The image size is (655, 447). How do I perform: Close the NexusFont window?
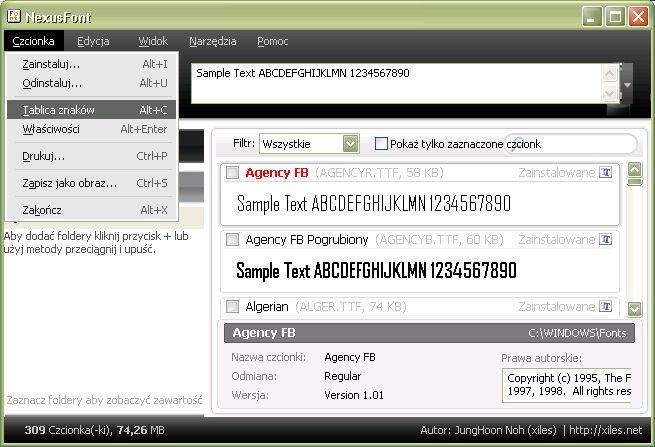pyautogui.click(x=639, y=16)
